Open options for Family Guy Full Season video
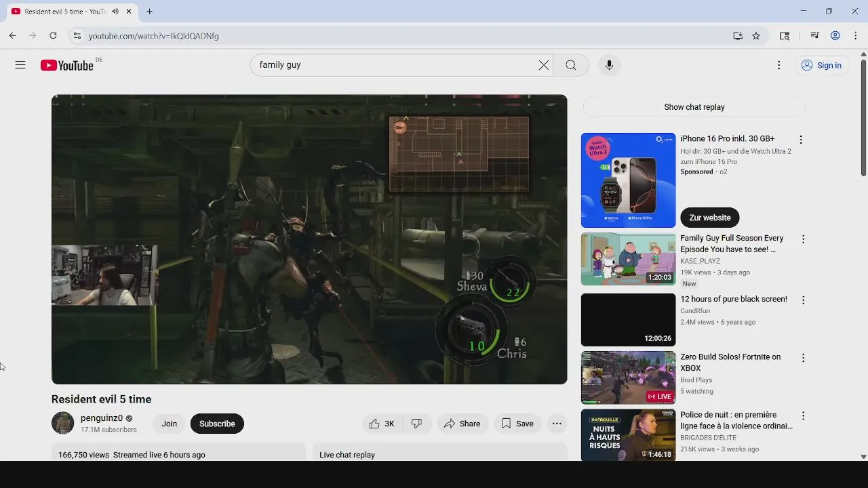868x488 pixels. 803,239
